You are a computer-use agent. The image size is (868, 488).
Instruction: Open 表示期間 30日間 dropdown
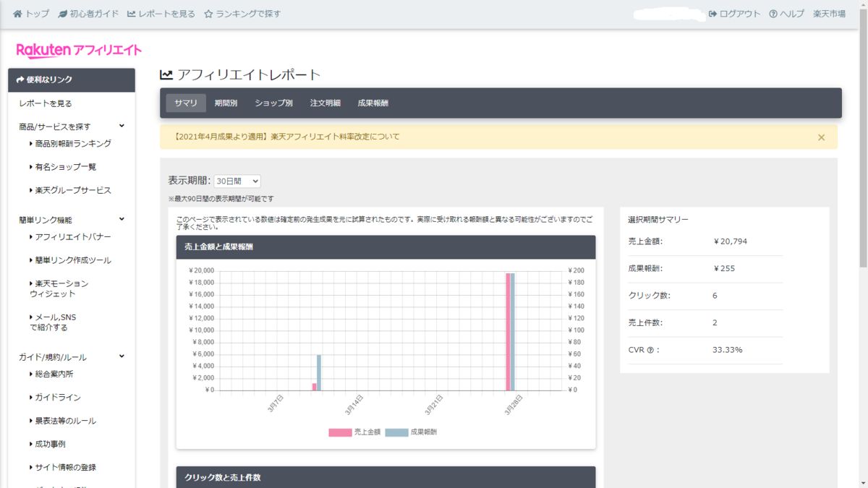point(237,181)
